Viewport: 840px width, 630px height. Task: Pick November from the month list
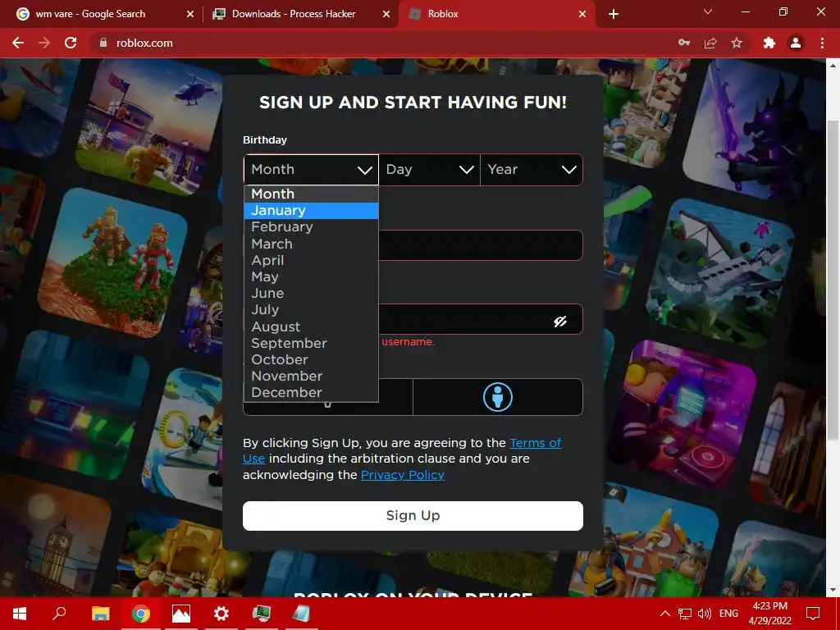pos(311,376)
